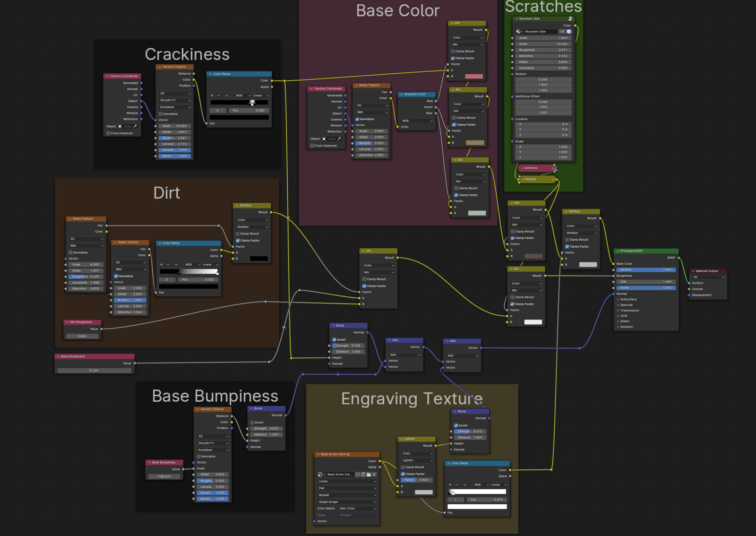Screen dimensions: 756x536
Task: Open fBM type dropdown in Base Color Noise Texture
Action: 372,112
